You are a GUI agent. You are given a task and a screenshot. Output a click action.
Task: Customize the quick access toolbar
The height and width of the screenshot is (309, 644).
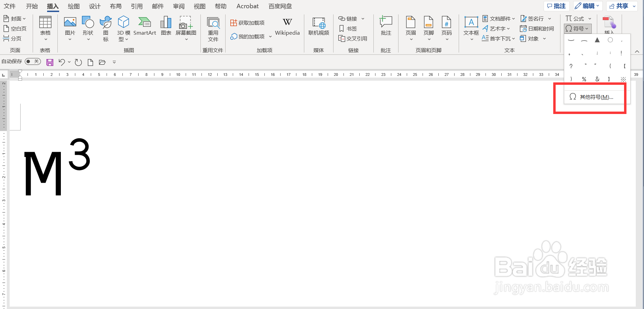(x=114, y=62)
